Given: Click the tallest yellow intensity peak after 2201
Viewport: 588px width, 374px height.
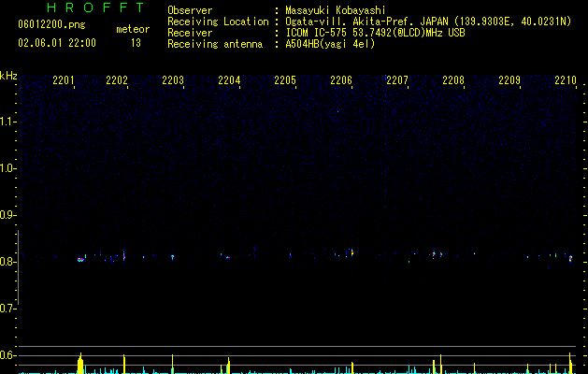Looking at the screenshot, I should tap(80, 364).
